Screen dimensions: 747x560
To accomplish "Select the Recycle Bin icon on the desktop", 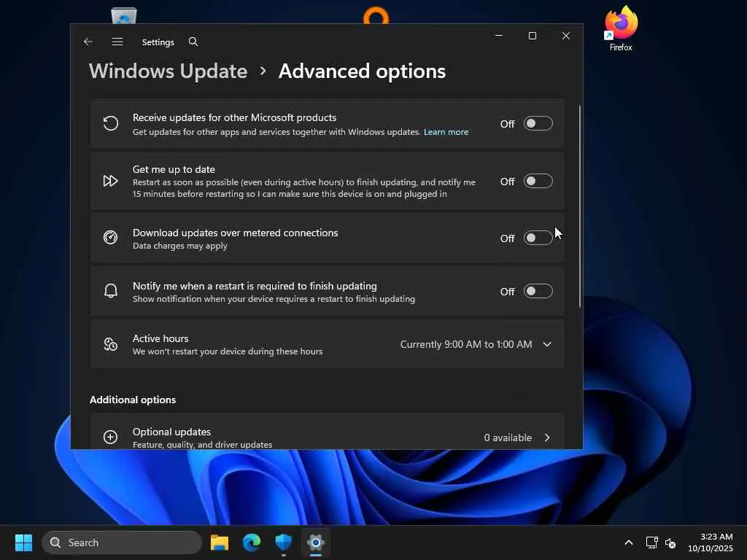I will pos(124,16).
